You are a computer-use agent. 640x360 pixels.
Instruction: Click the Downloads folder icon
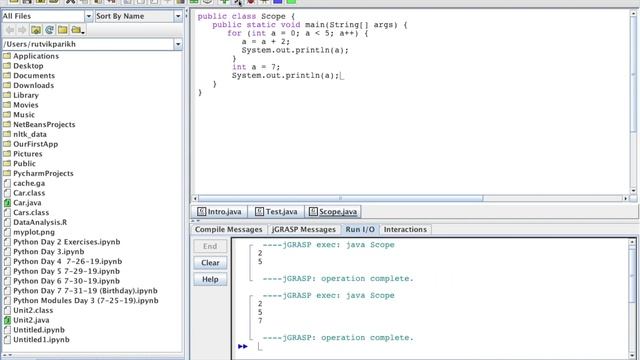coord(7,85)
